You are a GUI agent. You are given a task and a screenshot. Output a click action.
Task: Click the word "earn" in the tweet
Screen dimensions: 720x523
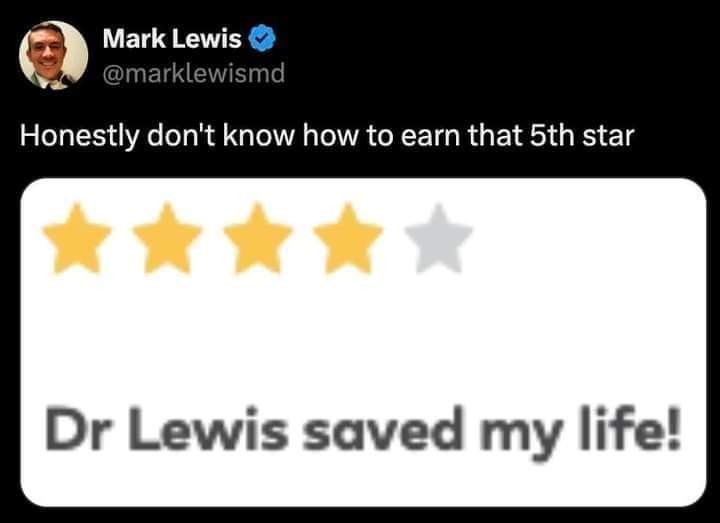click(430, 136)
